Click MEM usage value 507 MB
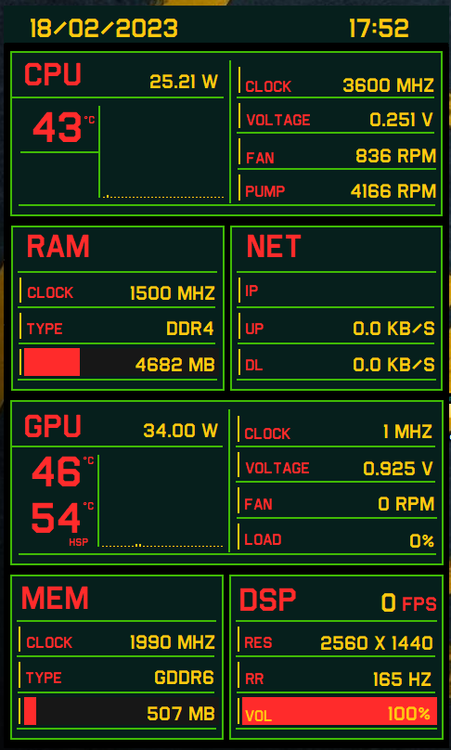Viewport: 451px width, 750px height. (181, 714)
